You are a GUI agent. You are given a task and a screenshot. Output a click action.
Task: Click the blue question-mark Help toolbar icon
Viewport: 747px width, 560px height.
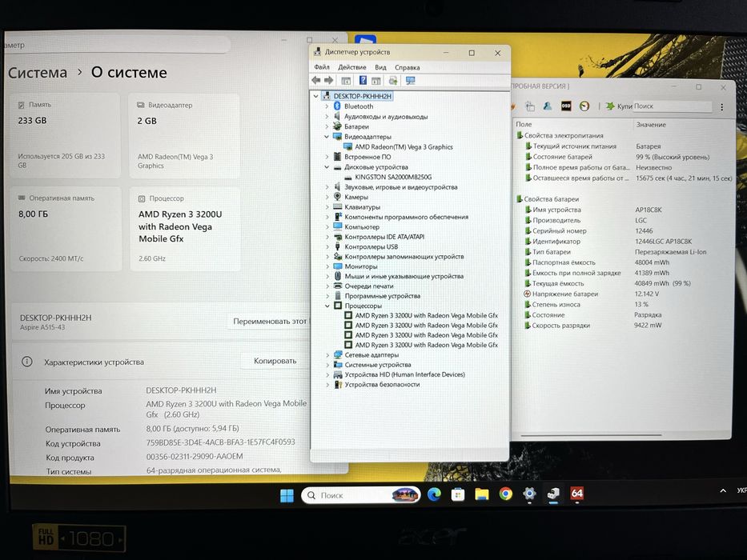[363, 81]
